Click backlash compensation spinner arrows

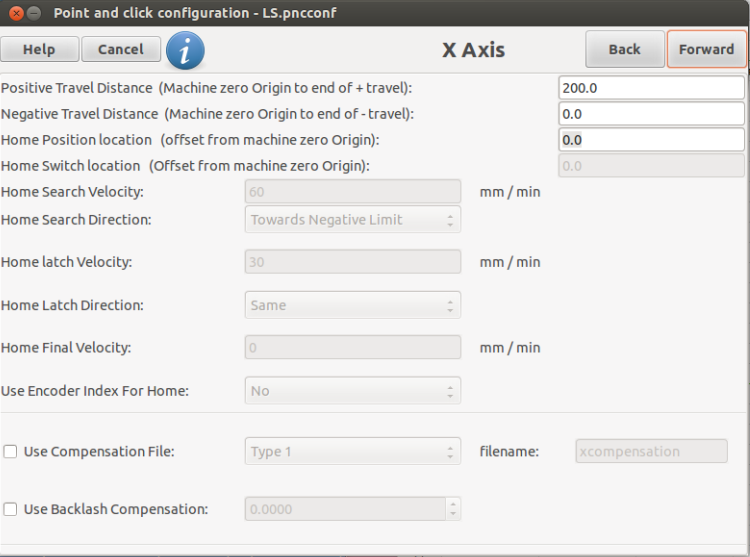coord(453,509)
